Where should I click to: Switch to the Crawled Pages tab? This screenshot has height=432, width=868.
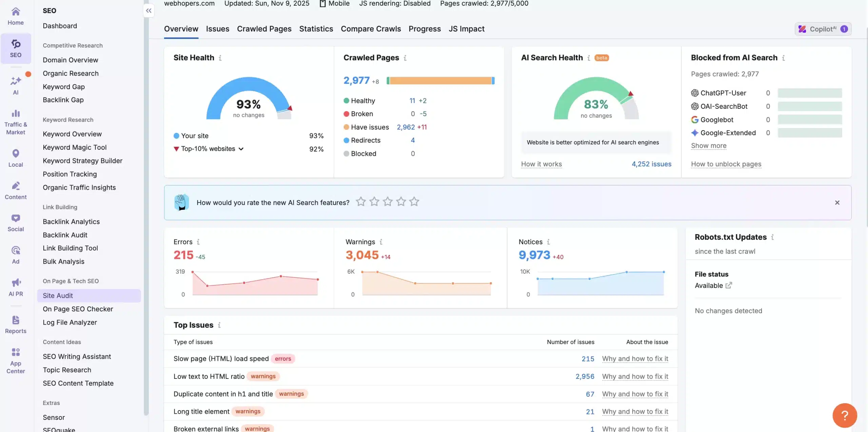click(x=264, y=29)
